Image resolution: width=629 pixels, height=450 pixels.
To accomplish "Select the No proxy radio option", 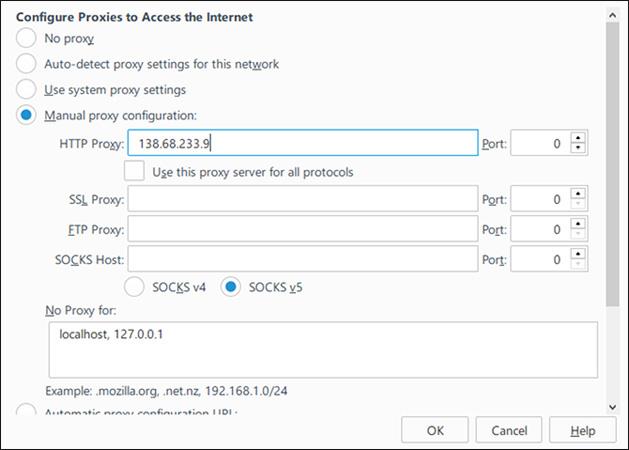I will 26,38.
